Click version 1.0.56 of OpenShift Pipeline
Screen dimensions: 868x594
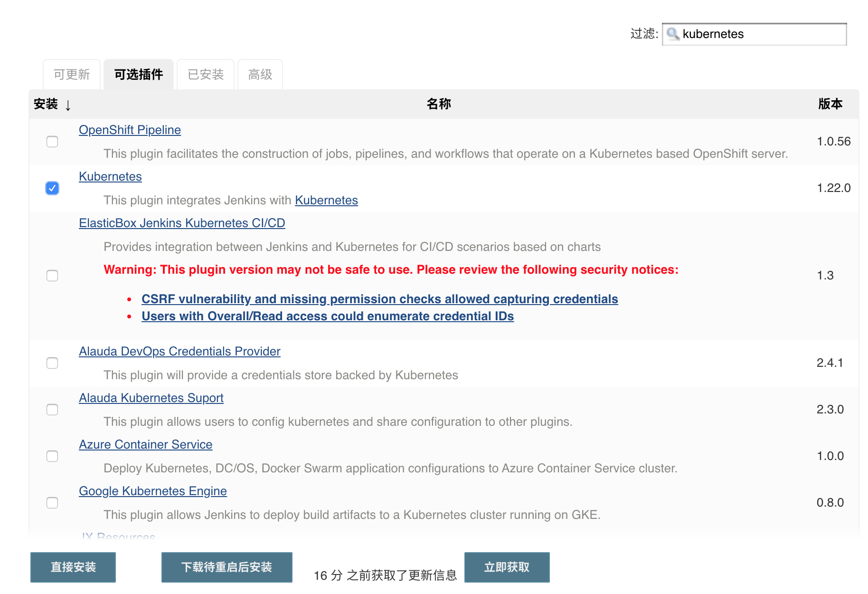pyautogui.click(x=833, y=142)
